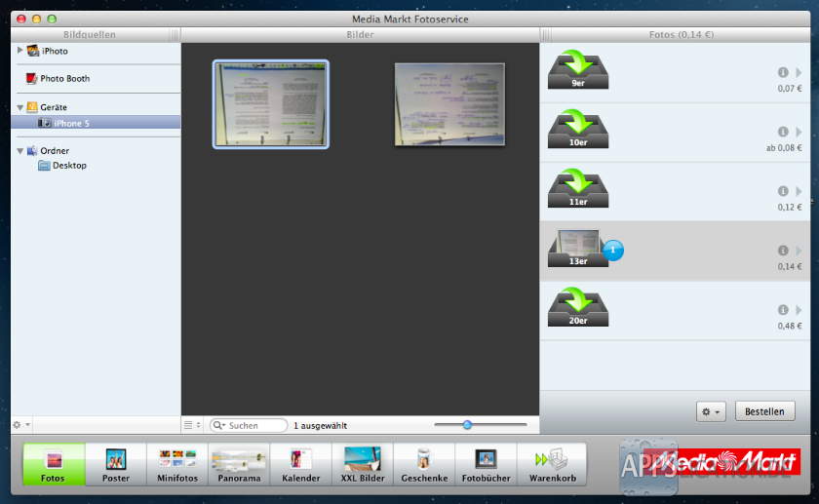This screenshot has width=819, height=504.
Task: Click the 'ab 0,08 €' price label
Action: (784, 148)
